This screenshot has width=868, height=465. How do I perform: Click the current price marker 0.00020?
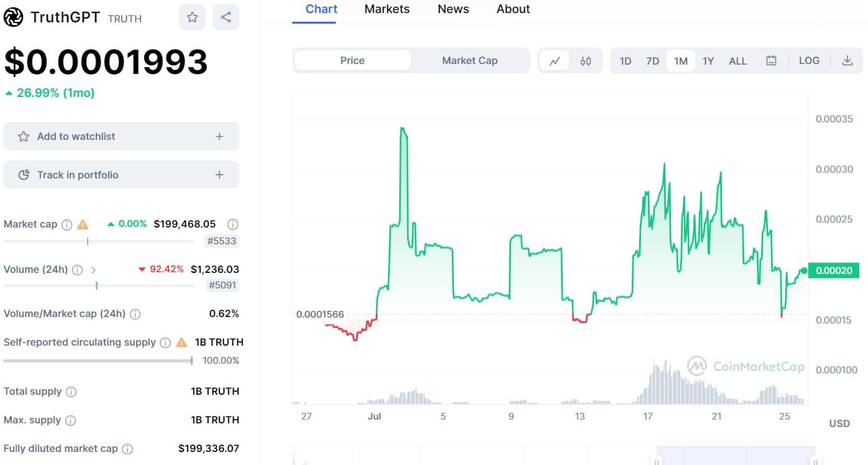(833, 270)
